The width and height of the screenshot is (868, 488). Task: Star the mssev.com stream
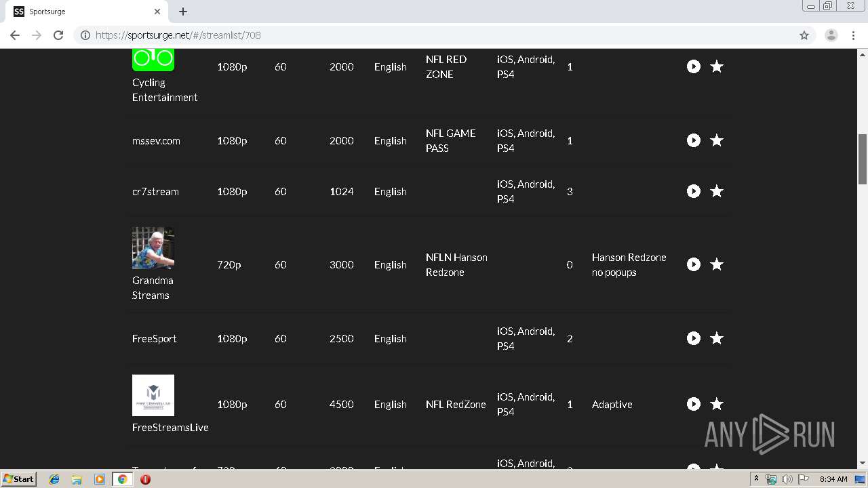click(x=717, y=140)
